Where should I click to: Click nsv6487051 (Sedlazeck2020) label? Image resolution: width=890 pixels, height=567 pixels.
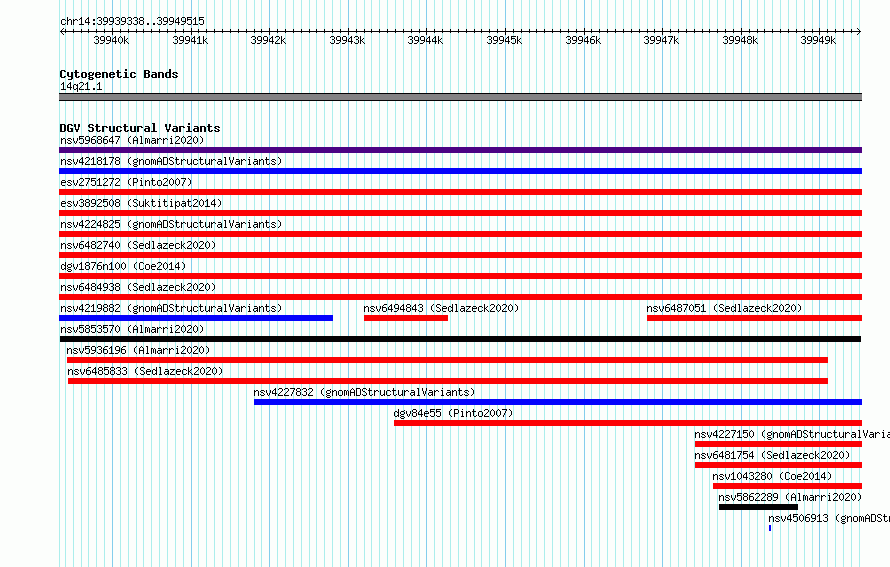click(724, 308)
